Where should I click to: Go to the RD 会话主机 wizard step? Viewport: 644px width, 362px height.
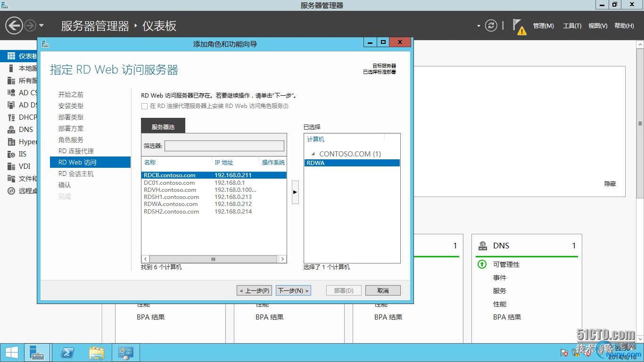[76, 174]
